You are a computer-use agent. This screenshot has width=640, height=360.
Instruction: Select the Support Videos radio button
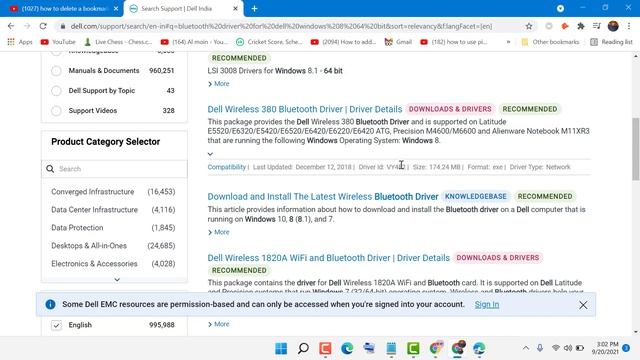click(56, 111)
